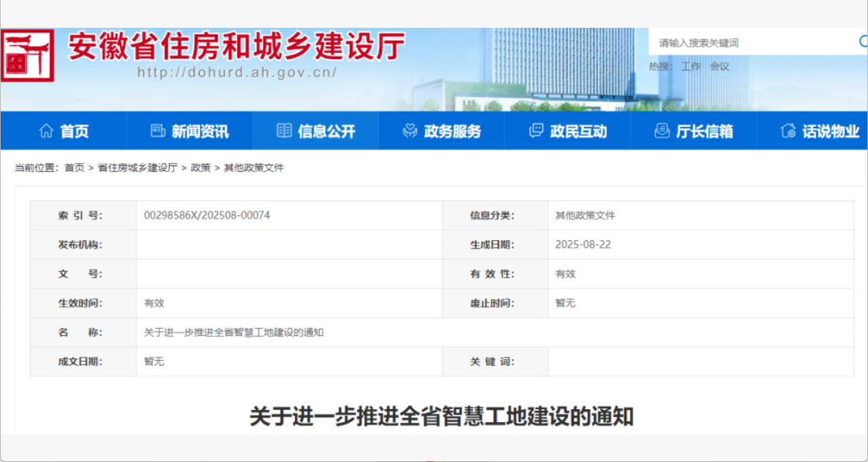Click the home icon beside 首页
The width and height of the screenshot is (868, 462).
[x=46, y=131]
